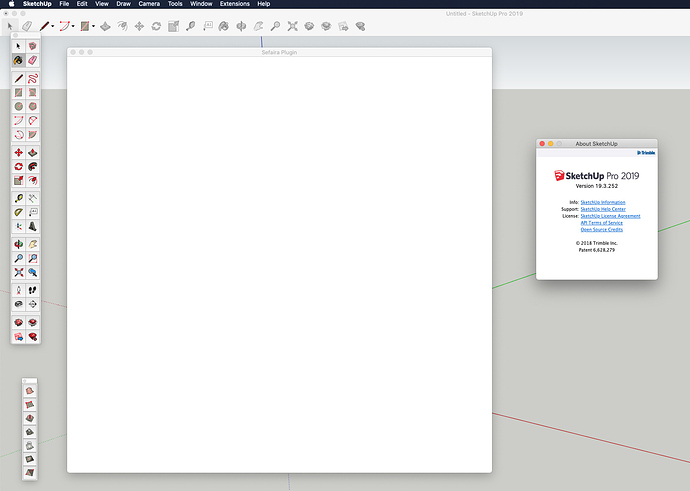Click the Eraser in the top toolbar
690x491 pixels.
27,26
